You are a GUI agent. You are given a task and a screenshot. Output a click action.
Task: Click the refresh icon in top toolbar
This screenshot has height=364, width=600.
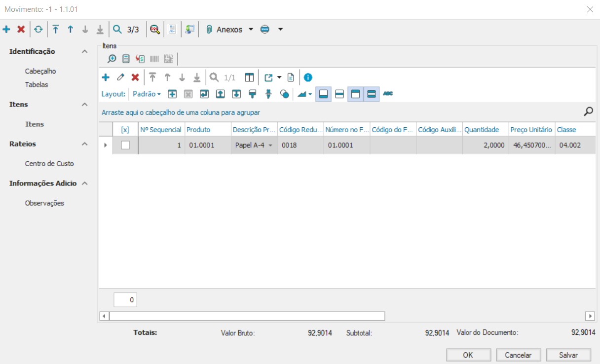point(38,30)
